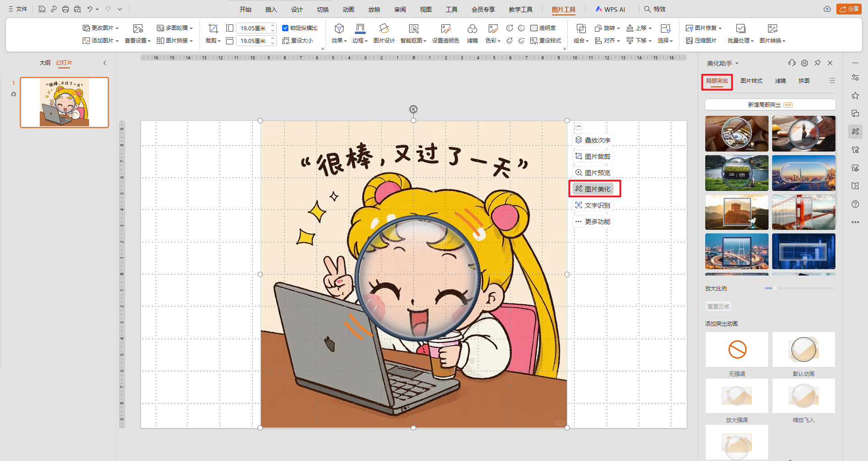Switch to the 图片样式 tab
Screen dimensions: 868x461
751,81
